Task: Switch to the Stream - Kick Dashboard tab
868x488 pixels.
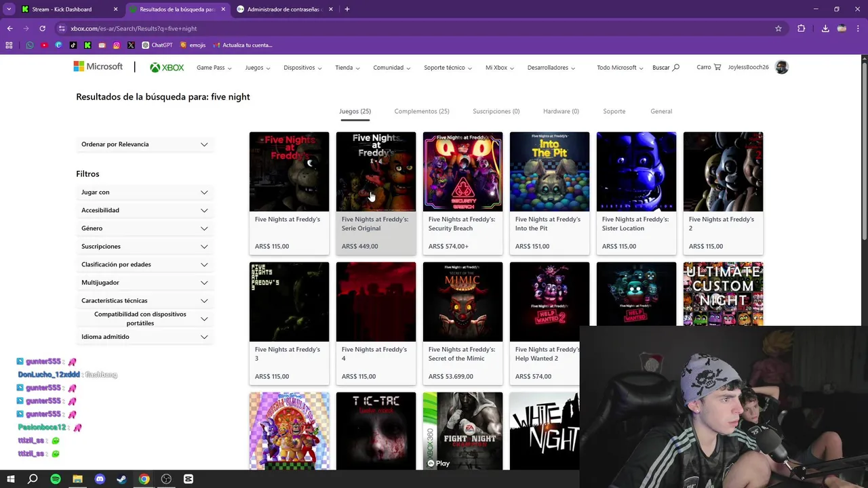Action: click(x=68, y=9)
